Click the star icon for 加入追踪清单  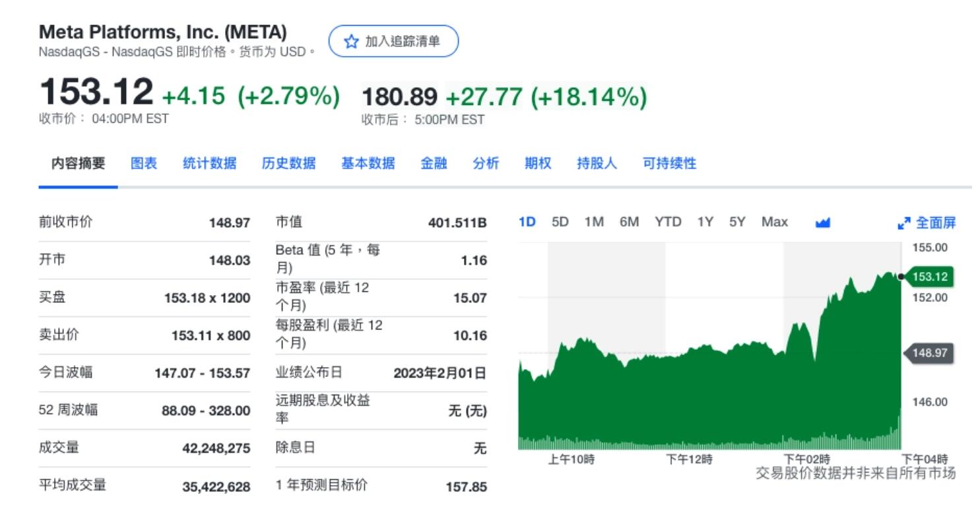tap(350, 42)
